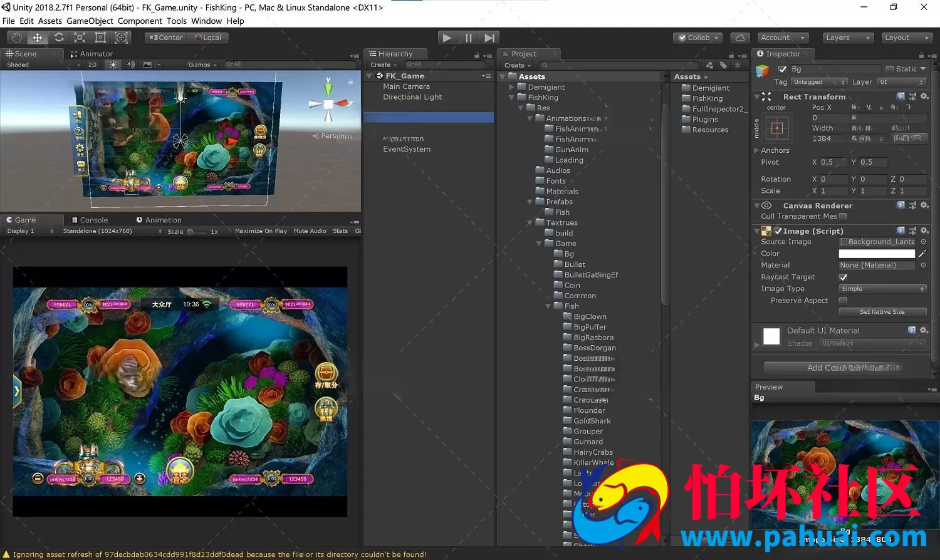This screenshot has height=560, width=940.
Task: Click Set Native Size button
Action: click(882, 312)
